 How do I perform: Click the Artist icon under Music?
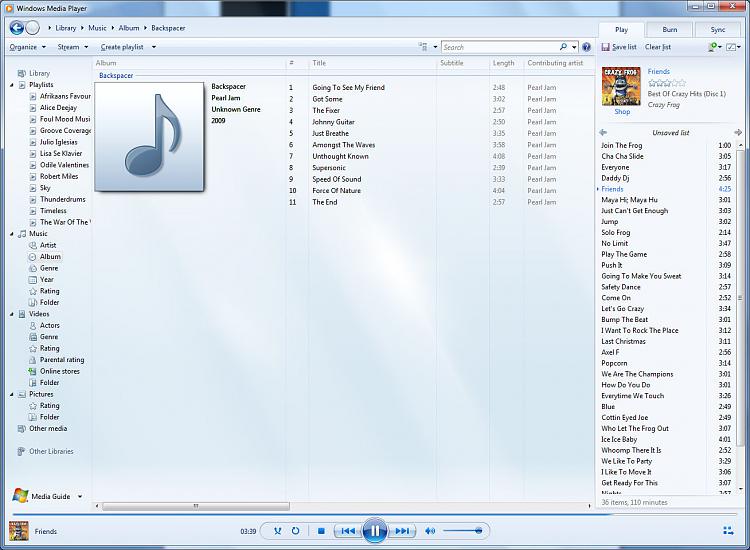pos(33,245)
